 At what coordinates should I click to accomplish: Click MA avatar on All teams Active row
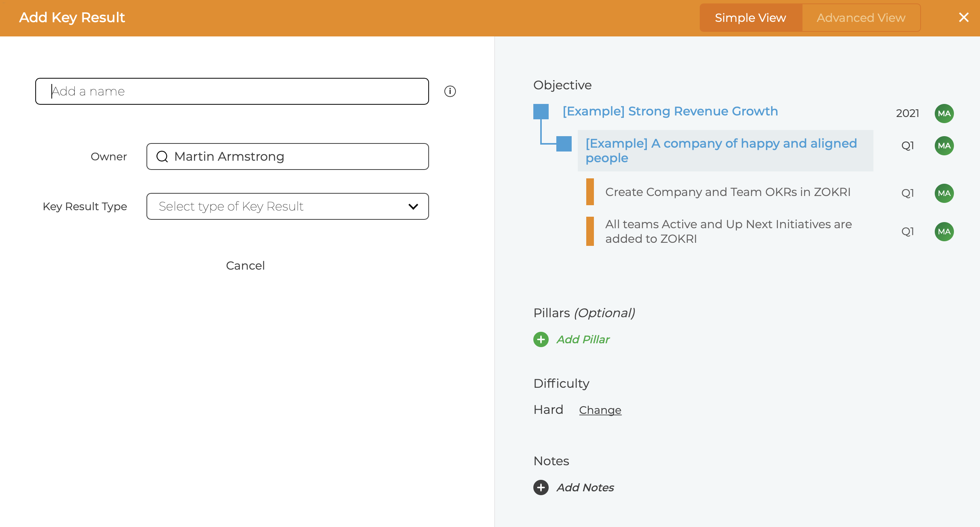[944, 232]
